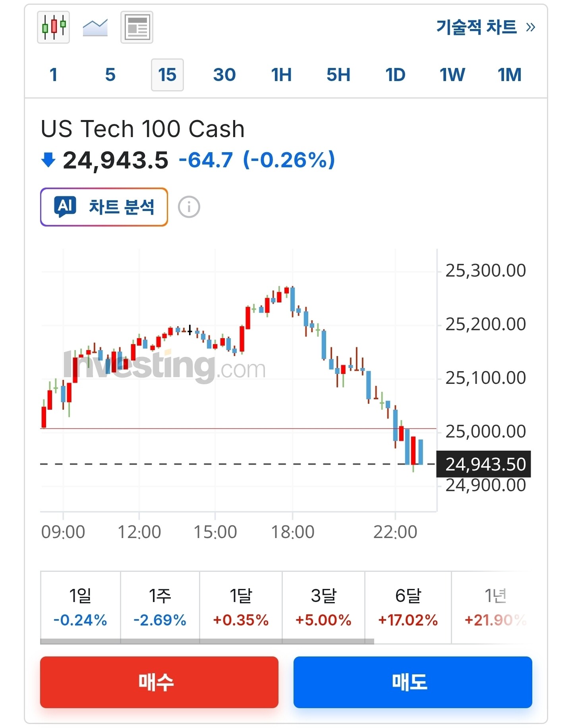Switch to the area line chart icon
Image resolution: width=572 pixels, height=728 pixels.
tap(95, 27)
